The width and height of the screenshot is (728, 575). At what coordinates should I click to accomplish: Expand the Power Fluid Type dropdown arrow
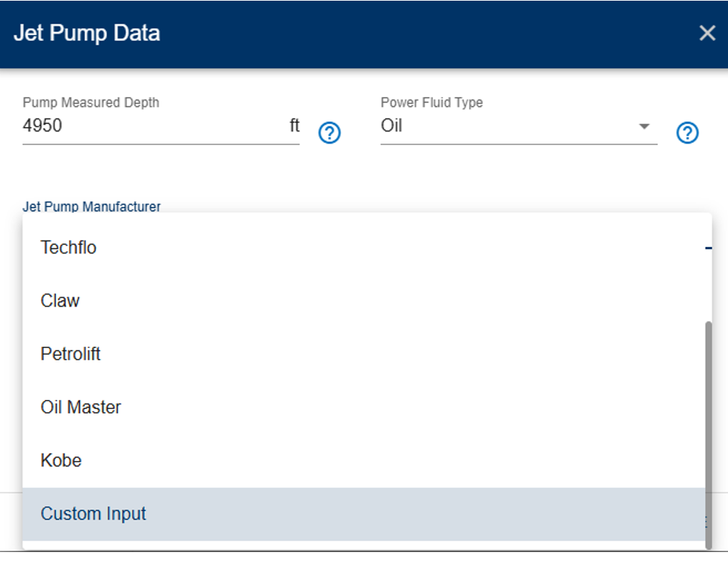coord(644,126)
